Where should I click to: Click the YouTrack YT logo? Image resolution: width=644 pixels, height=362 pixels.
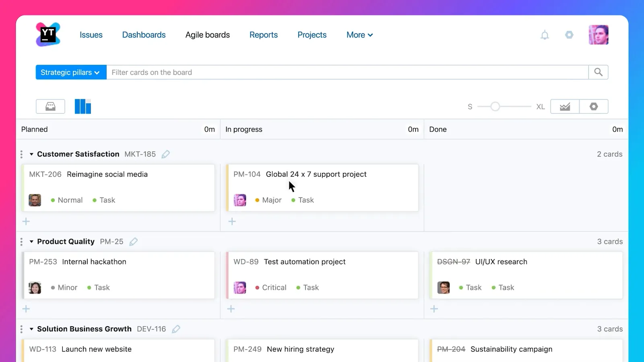click(x=48, y=35)
